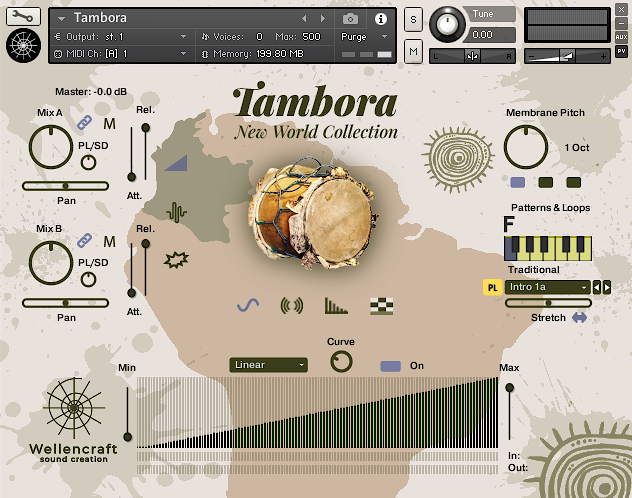Click the header volume slider
The image size is (632, 498).
(567, 56)
